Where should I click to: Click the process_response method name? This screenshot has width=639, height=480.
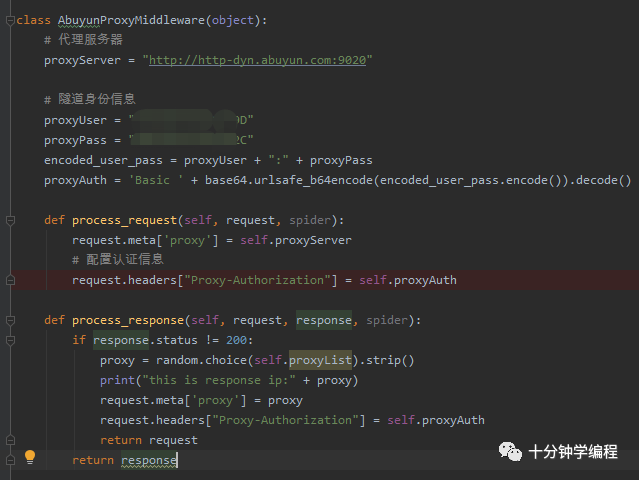pos(128,321)
